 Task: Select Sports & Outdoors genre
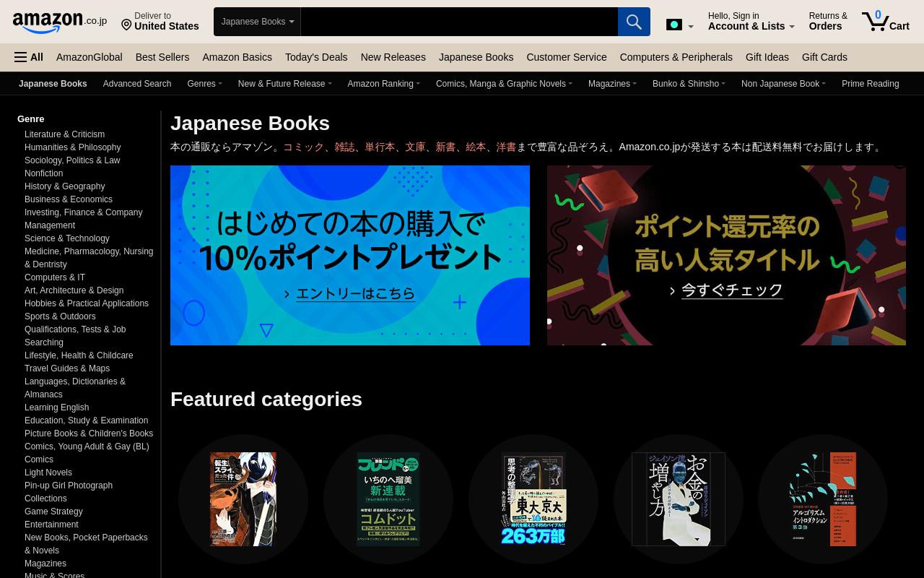(x=60, y=316)
